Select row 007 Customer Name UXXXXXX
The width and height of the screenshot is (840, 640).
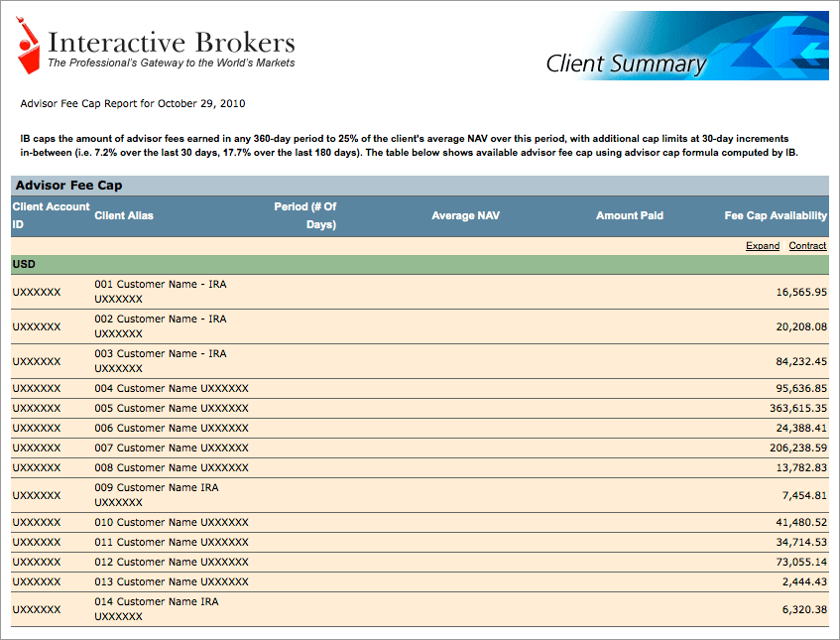tap(420, 448)
